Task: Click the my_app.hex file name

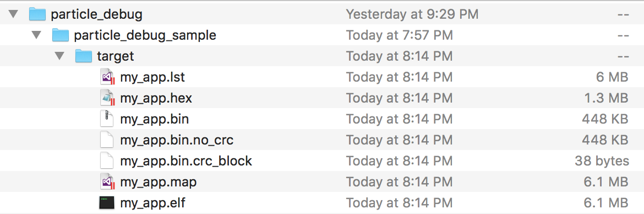Action: (x=156, y=98)
